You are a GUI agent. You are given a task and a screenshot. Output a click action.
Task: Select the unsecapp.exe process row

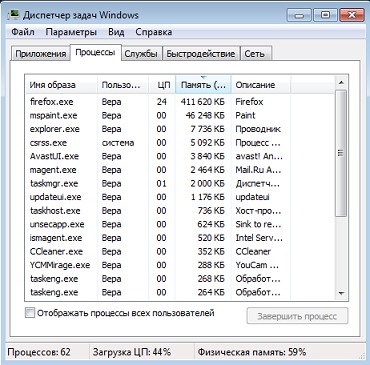point(180,224)
